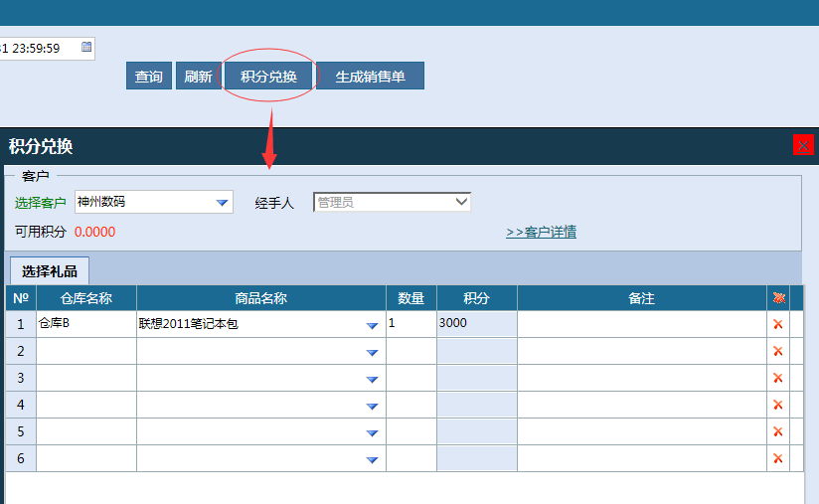Open the calendar picker beside the date field
Image resolution: width=819 pixels, height=504 pixels.
[x=86, y=47]
